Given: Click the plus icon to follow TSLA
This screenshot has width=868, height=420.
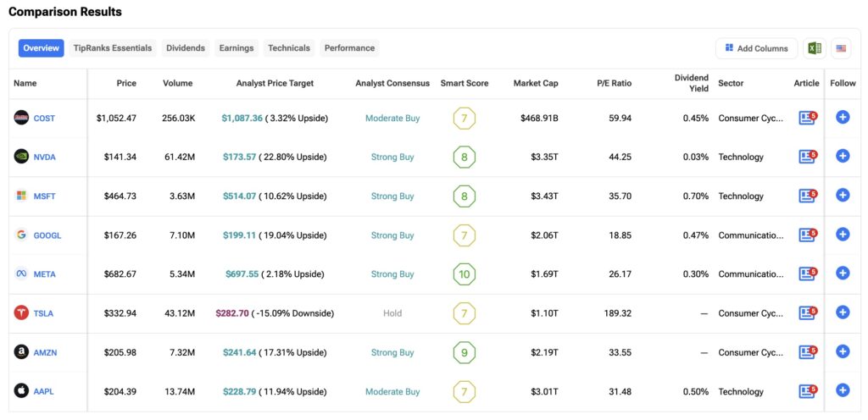Looking at the screenshot, I should point(843,312).
